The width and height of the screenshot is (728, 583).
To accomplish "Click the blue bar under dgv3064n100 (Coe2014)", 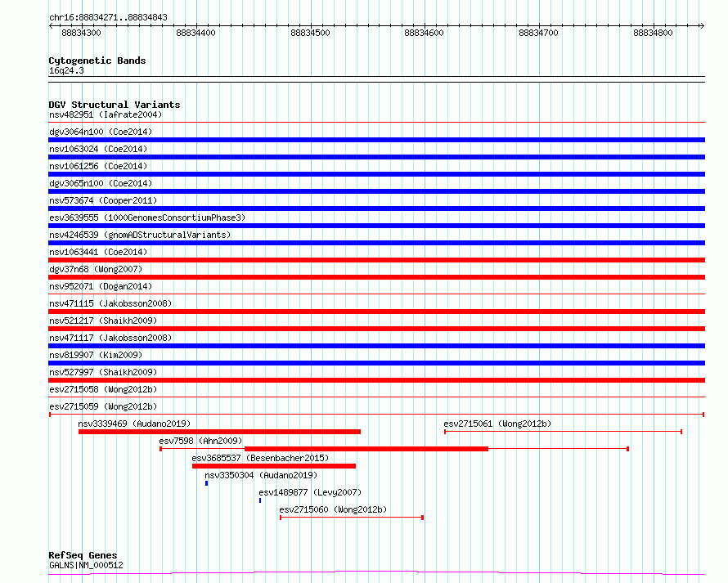I will pyautogui.click(x=376, y=140).
